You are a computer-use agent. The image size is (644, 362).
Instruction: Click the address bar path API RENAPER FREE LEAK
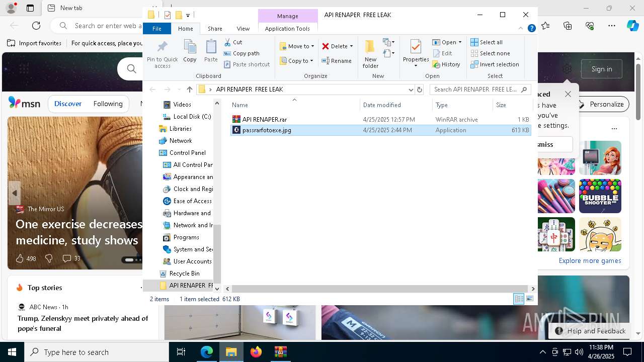point(250,89)
